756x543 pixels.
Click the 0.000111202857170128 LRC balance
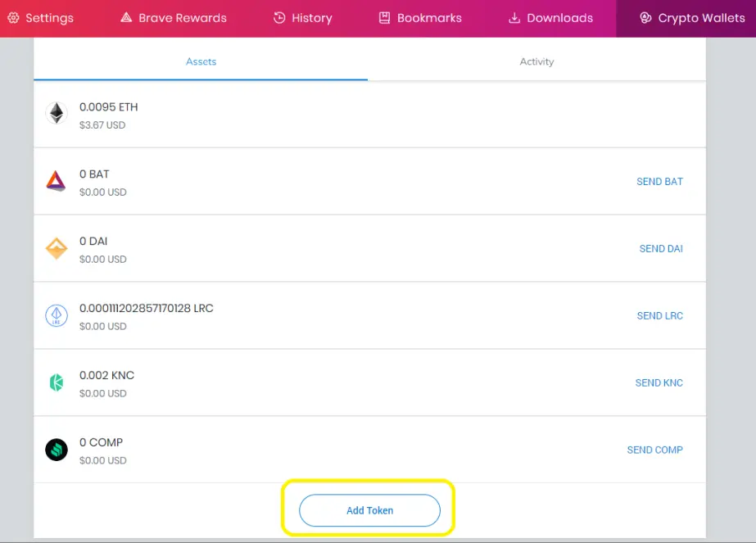click(146, 308)
